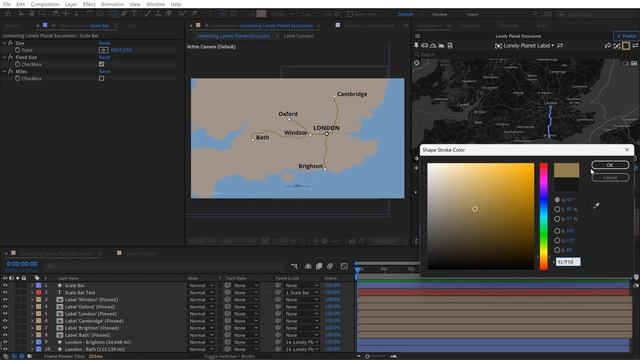Reset the Size effect
The height and width of the screenshot is (360, 640).
click(104, 43)
